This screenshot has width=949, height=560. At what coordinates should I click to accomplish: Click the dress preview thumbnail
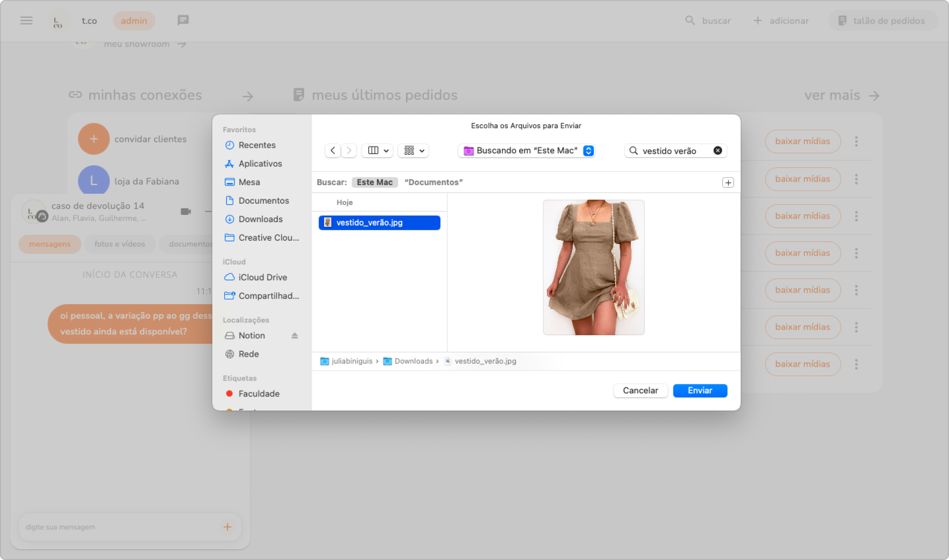pos(593,267)
